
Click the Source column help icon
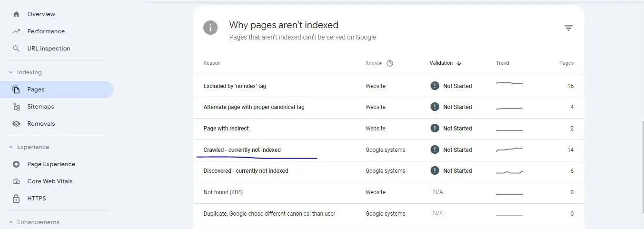tap(390, 63)
